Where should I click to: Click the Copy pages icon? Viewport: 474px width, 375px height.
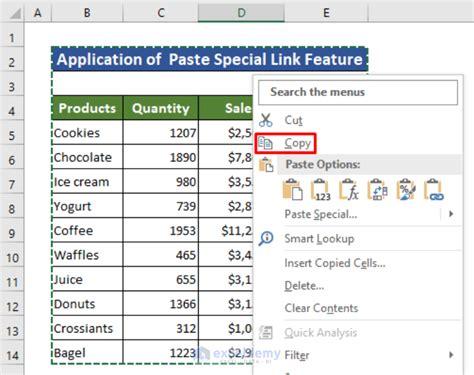click(x=265, y=143)
